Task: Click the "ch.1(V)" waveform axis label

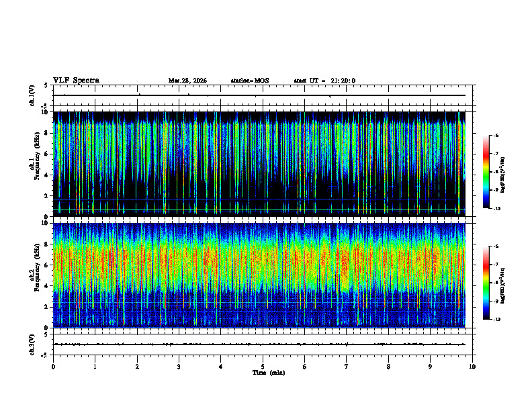Action: 32,95
